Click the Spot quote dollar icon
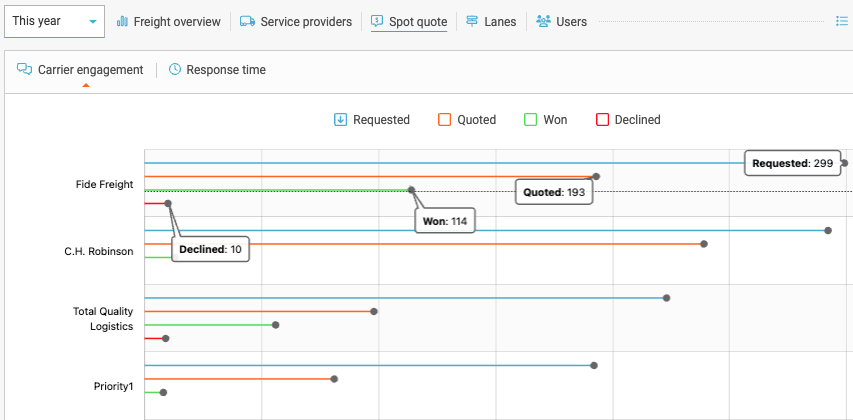Viewport: 853px width, 420px height. (x=377, y=21)
